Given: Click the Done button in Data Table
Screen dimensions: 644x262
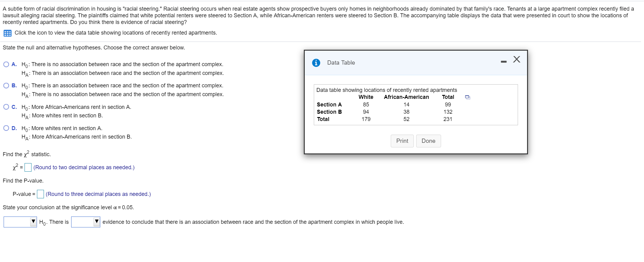Looking at the screenshot, I should click(x=428, y=141).
